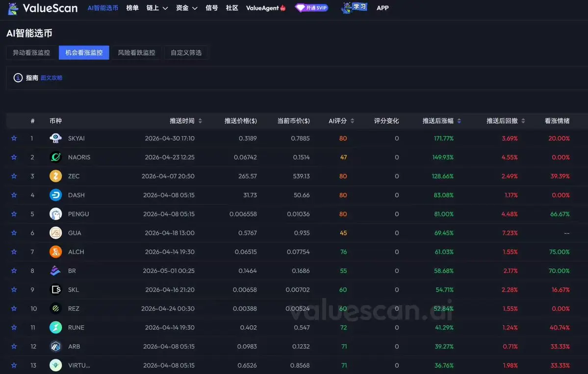Click the 指南 info circle icon
The height and width of the screenshot is (374, 588).
point(18,77)
